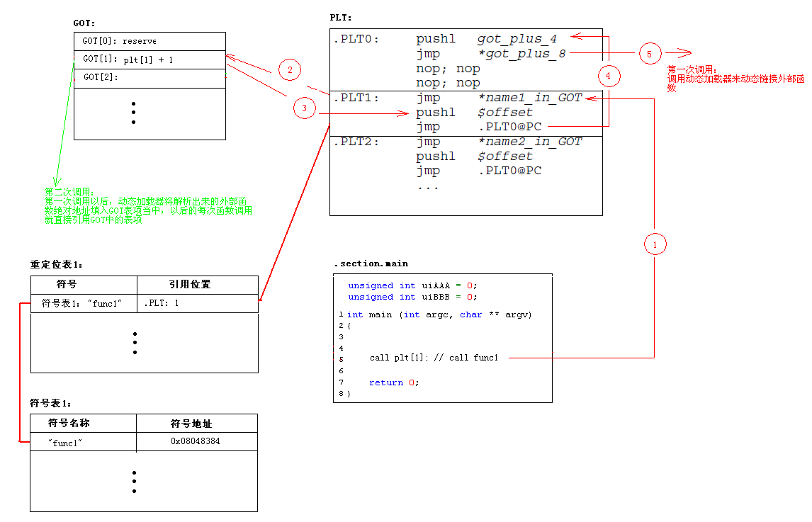
Task: Click the '.PLT1:' entry label
Action: 356,98
